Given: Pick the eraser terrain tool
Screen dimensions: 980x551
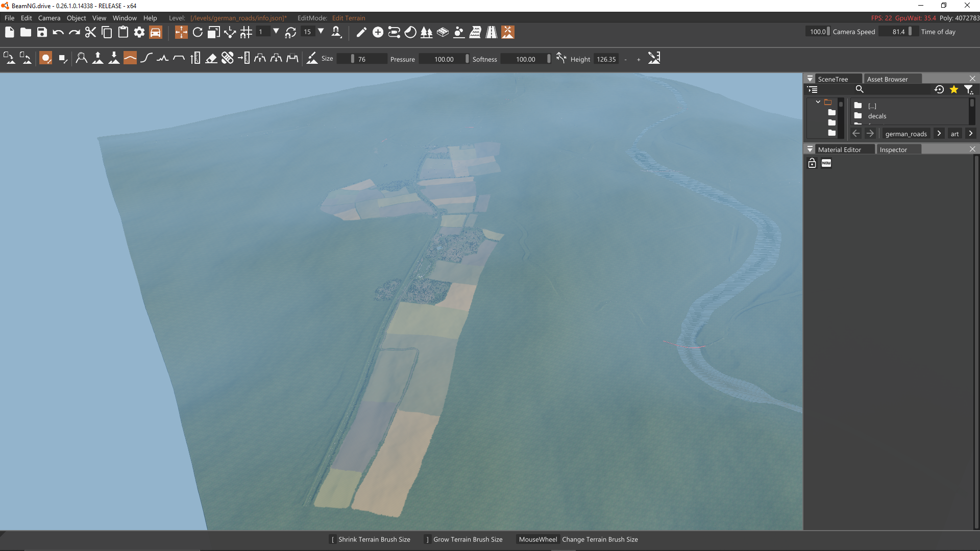Looking at the screenshot, I should click(x=211, y=59).
